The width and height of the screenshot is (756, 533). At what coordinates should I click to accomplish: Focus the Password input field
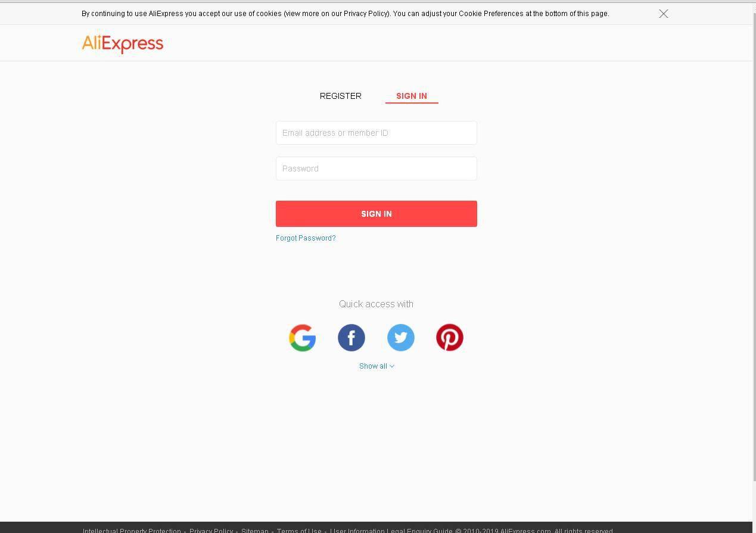pos(377,169)
